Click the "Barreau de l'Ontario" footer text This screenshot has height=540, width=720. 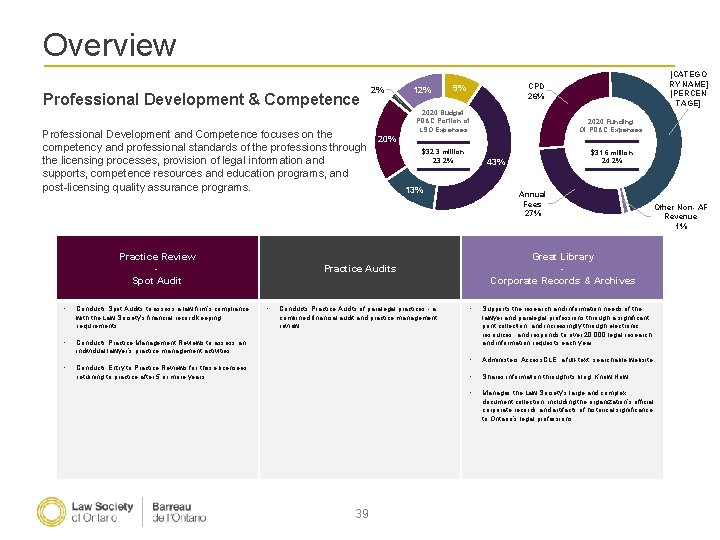pos(179,512)
